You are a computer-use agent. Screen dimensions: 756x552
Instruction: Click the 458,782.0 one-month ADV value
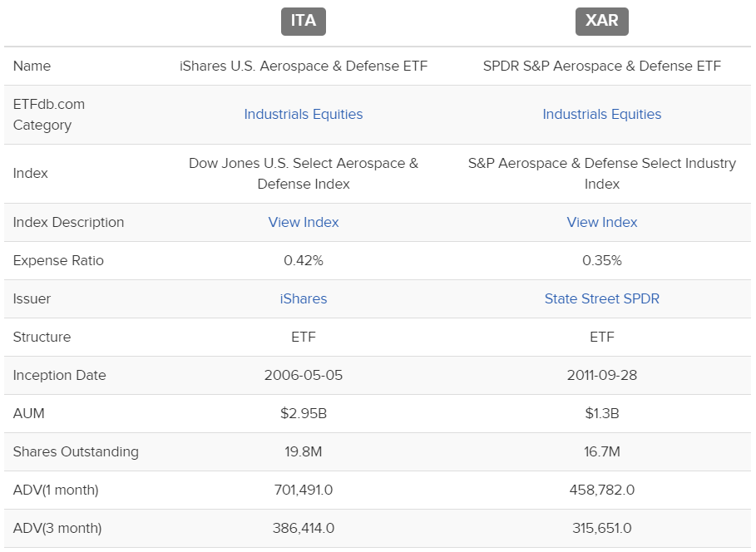tap(601, 490)
